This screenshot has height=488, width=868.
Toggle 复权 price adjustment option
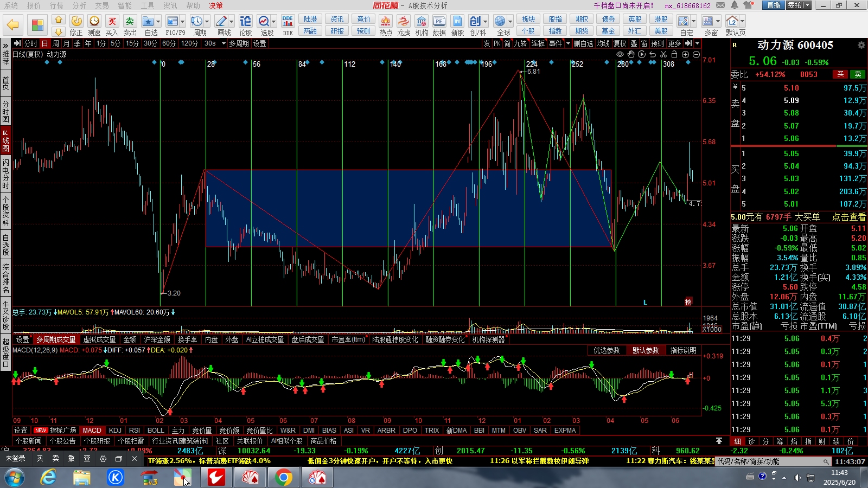(620, 43)
